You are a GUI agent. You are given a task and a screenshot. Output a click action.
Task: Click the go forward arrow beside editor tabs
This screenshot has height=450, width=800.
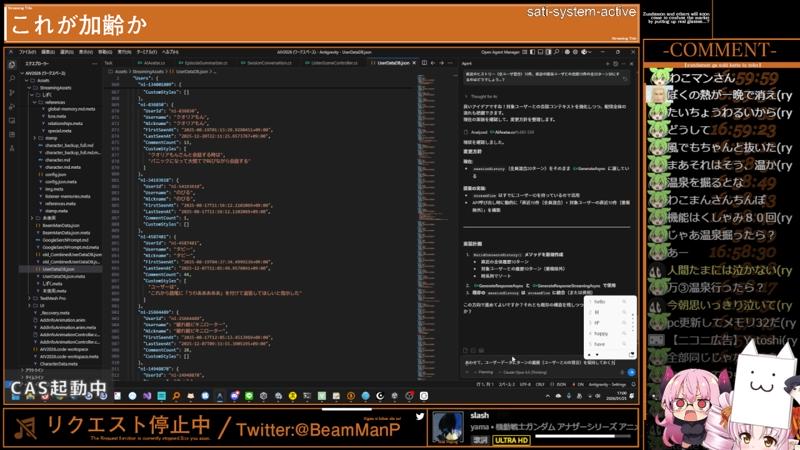coord(441,63)
